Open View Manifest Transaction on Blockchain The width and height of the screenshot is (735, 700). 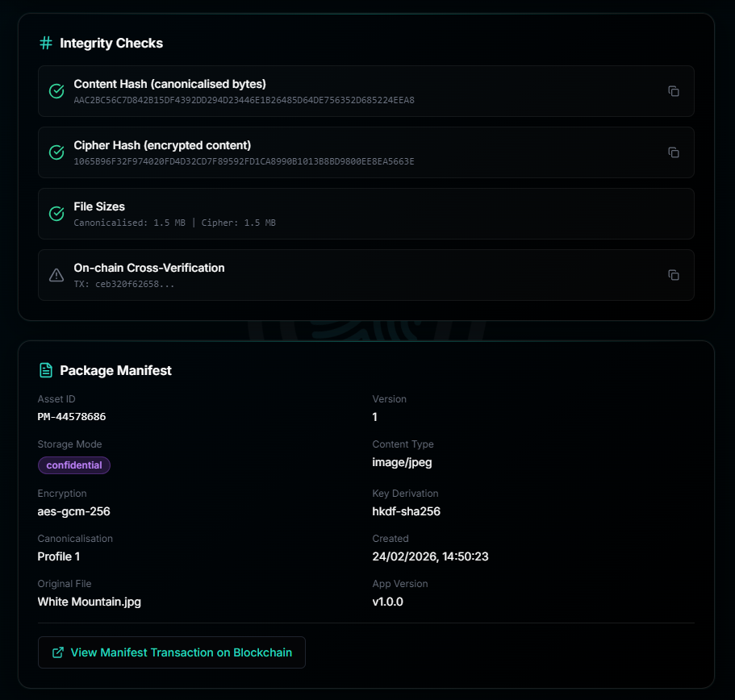[x=172, y=652]
